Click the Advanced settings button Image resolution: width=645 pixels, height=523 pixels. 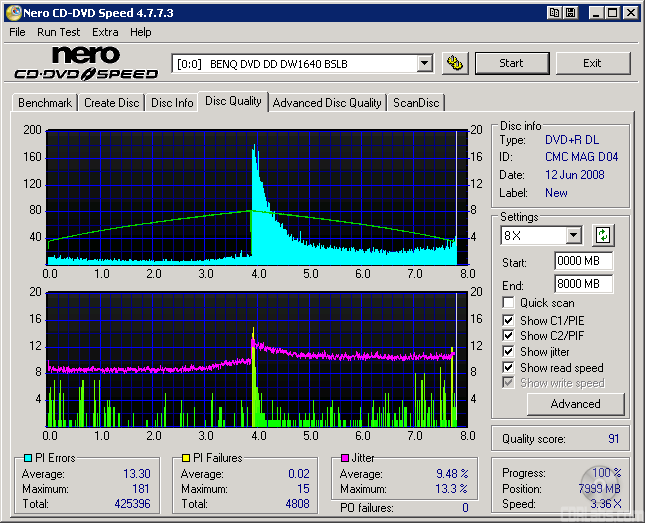coord(575,404)
